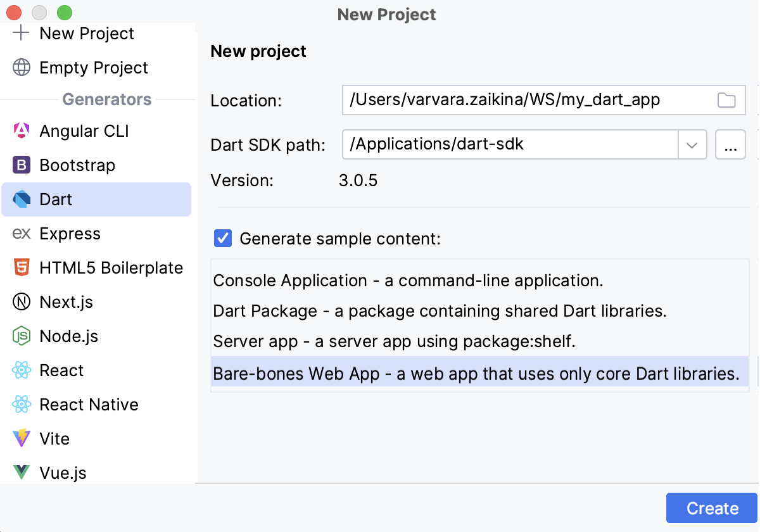Select the HTML5 Boilerplate generator
760x532 pixels.
coord(110,267)
